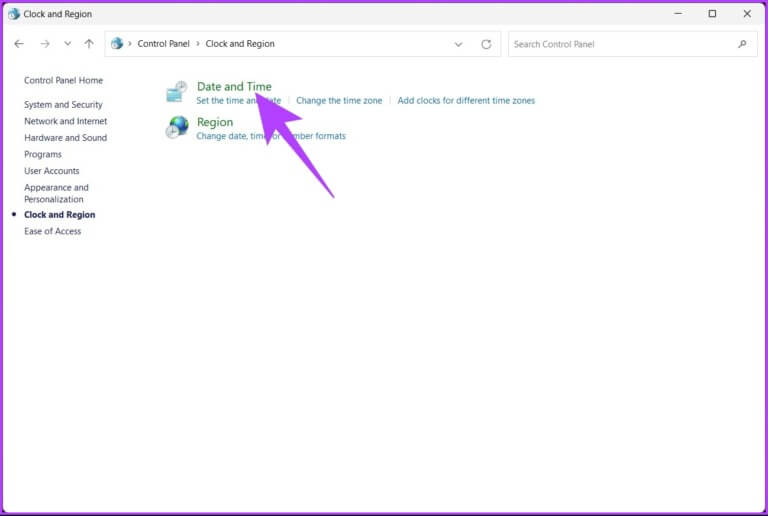Open Ease of Access category
This screenshot has width=768, height=516.
point(52,231)
